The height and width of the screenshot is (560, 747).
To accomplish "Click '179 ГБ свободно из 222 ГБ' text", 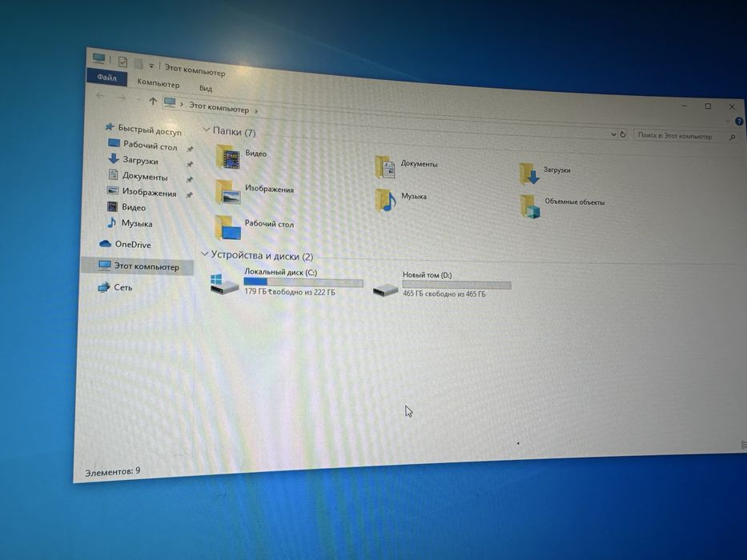I will (x=290, y=291).
